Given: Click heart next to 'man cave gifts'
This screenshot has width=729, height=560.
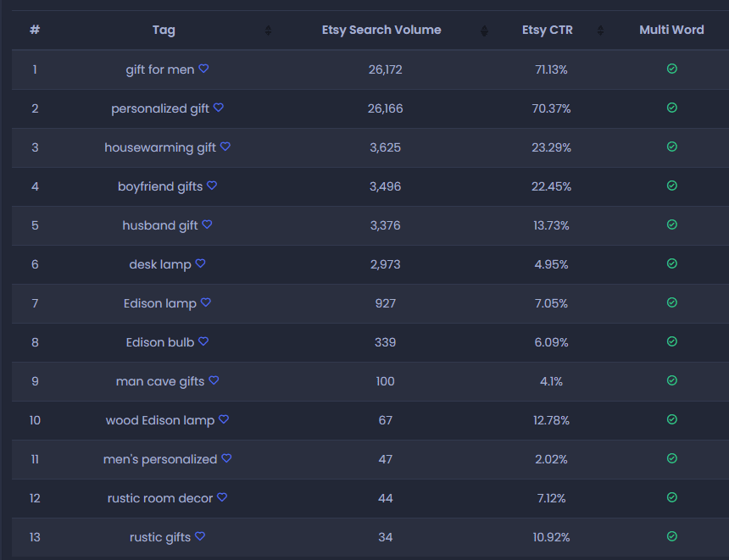Looking at the screenshot, I should point(214,380).
